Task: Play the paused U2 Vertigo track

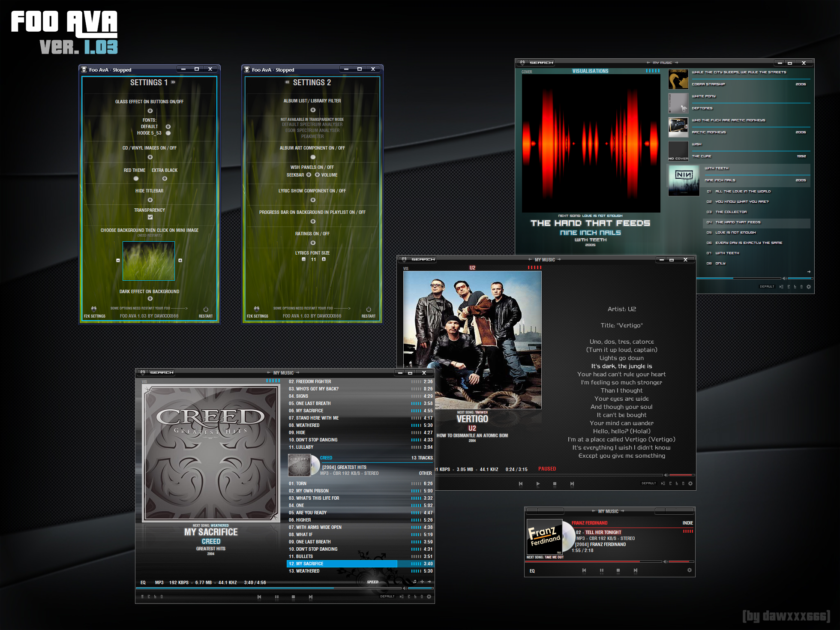Action: pos(538,484)
